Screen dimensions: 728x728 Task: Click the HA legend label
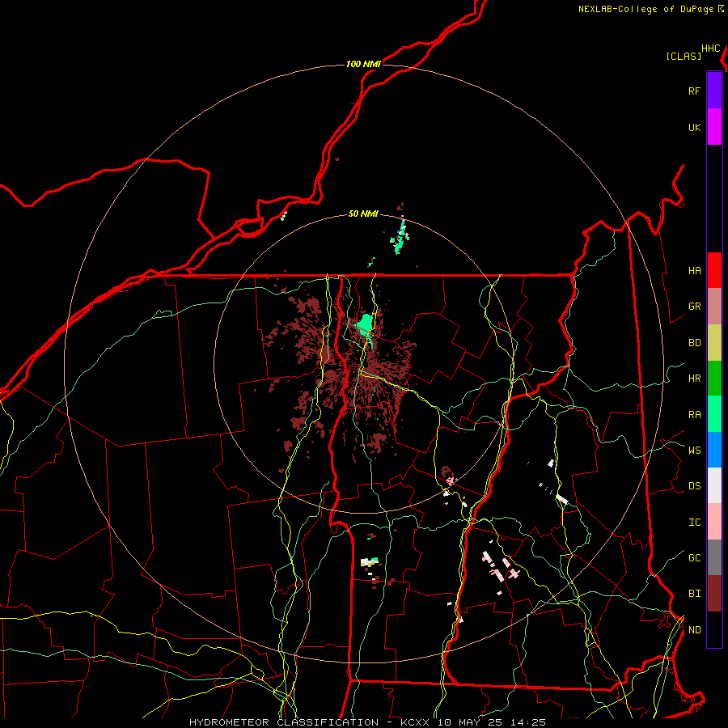[x=694, y=270]
